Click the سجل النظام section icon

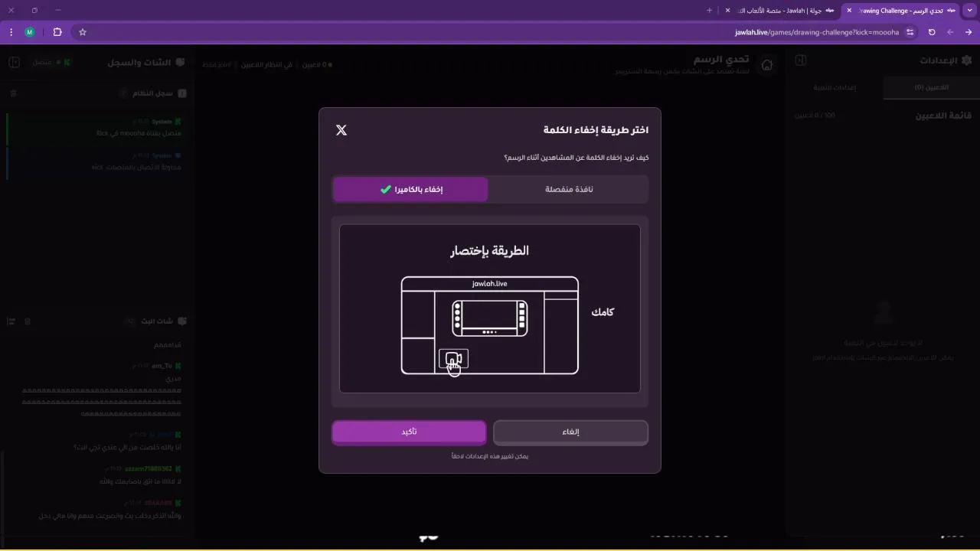pyautogui.click(x=182, y=93)
